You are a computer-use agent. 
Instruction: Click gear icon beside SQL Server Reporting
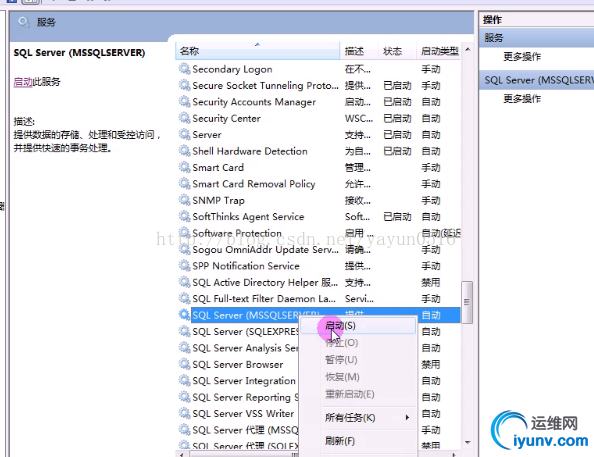coord(184,397)
